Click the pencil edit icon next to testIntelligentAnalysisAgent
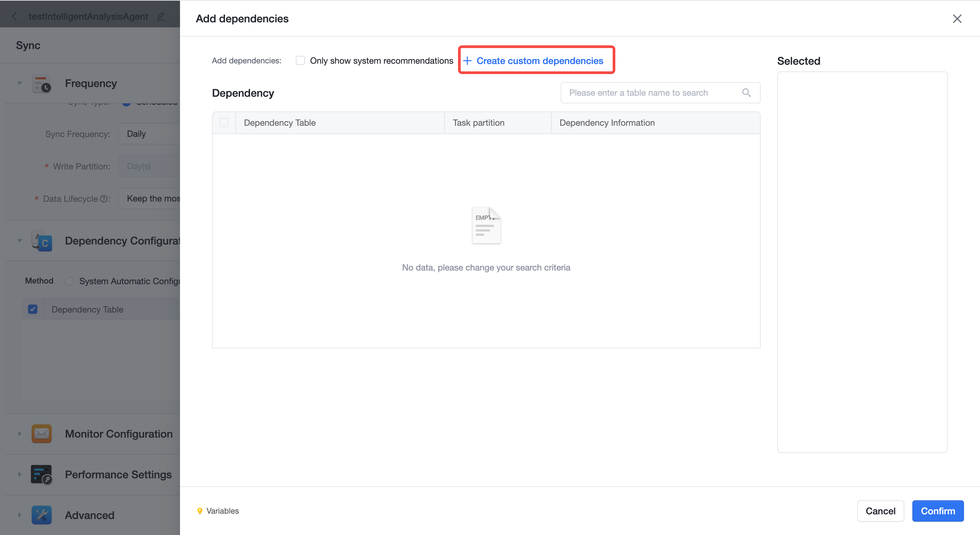Image resolution: width=980 pixels, height=535 pixels. point(161,16)
